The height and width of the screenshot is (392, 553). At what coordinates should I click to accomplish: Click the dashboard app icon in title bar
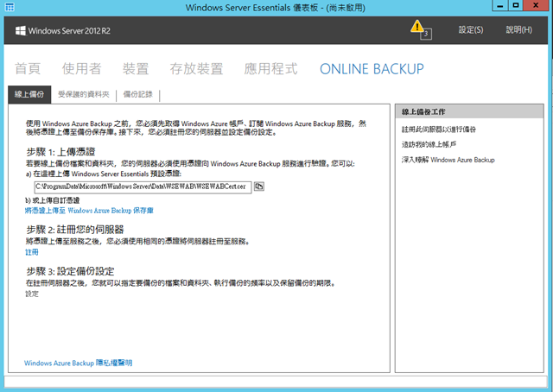pyautogui.click(x=10, y=7)
